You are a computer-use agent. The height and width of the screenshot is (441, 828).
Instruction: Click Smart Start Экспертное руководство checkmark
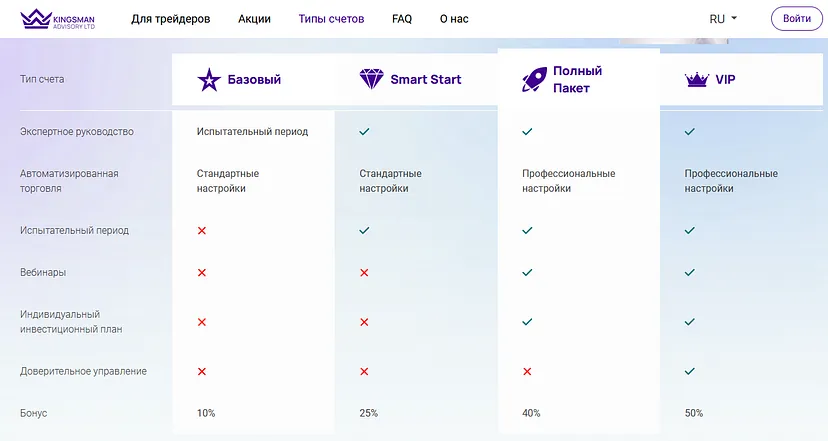pos(364,132)
